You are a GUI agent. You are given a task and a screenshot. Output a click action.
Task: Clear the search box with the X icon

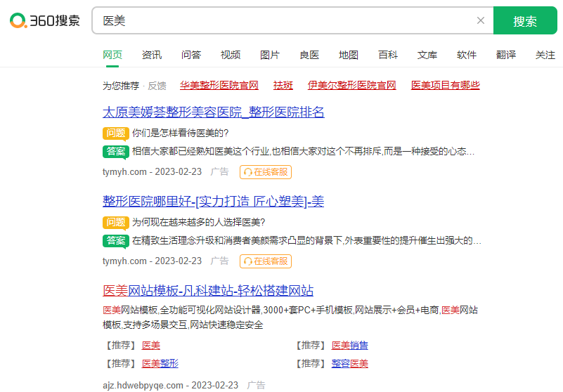[481, 20]
